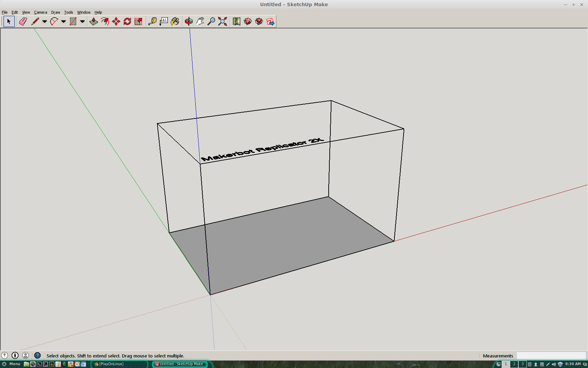Click the show desktop icon left of workspaces
This screenshot has width=588, height=368.
click(498, 364)
